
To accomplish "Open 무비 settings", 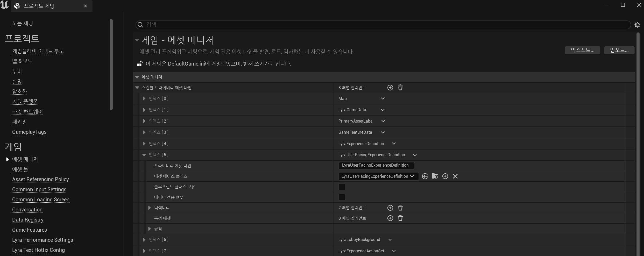I will 17,71.
